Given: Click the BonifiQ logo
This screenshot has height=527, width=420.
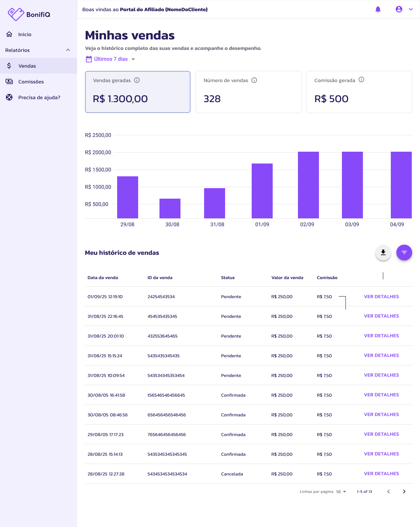Looking at the screenshot, I should [x=29, y=14].
